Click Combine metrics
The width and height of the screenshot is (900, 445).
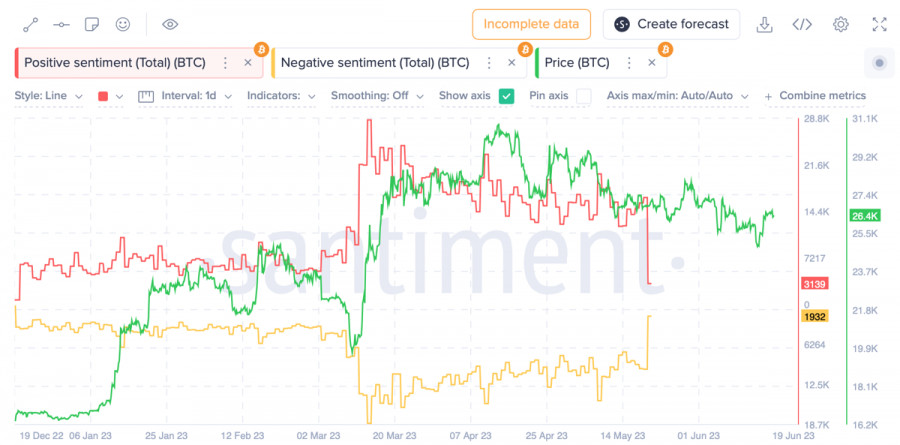[815, 96]
